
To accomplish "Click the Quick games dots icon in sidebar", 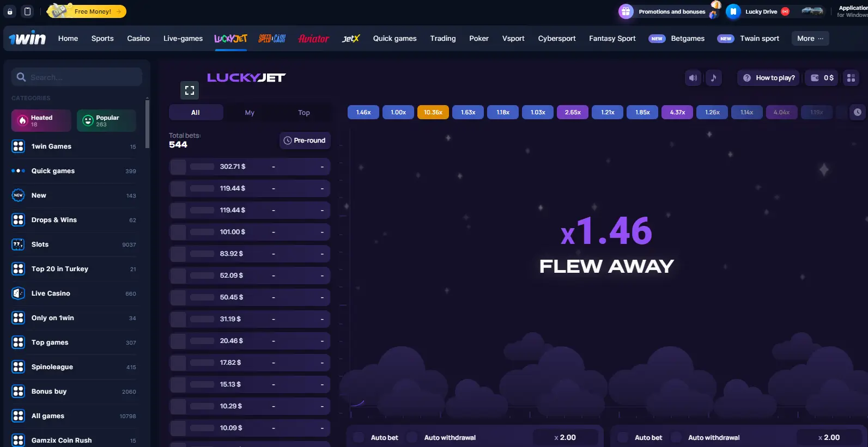I will (18, 171).
